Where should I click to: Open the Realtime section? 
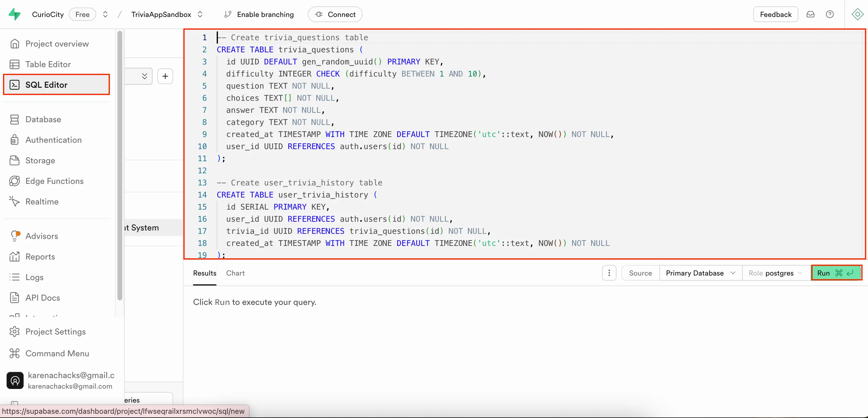(x=42, y=201)
